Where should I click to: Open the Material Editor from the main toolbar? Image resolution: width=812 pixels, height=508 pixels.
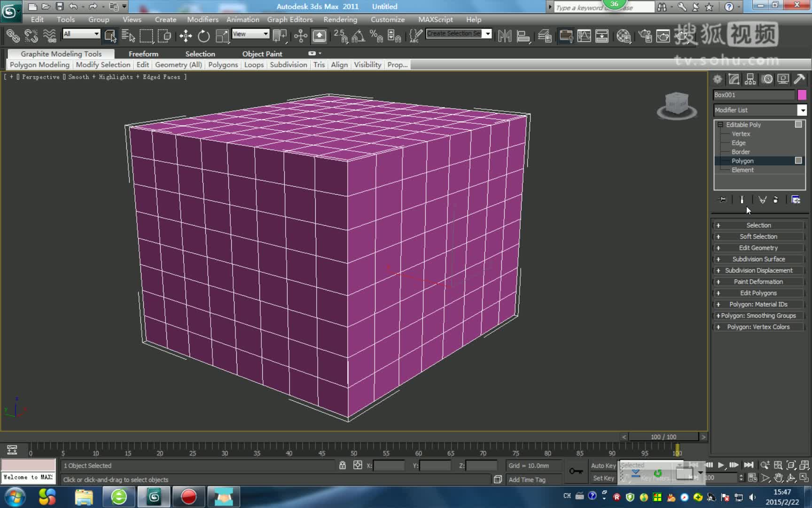pyautogui.click(x=624, y=36)
